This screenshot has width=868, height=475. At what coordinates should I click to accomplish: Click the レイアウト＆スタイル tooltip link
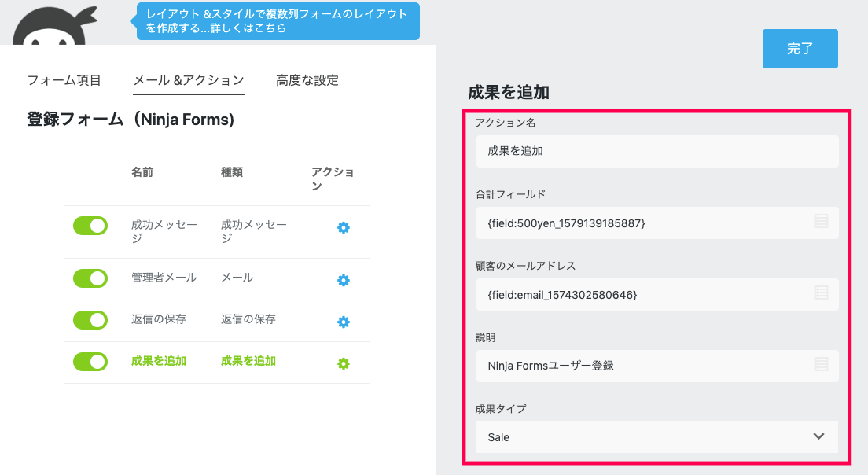[278, 21]
